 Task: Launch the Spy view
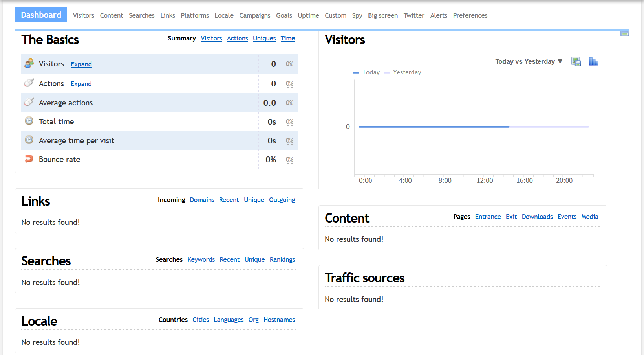click(357, 15)
